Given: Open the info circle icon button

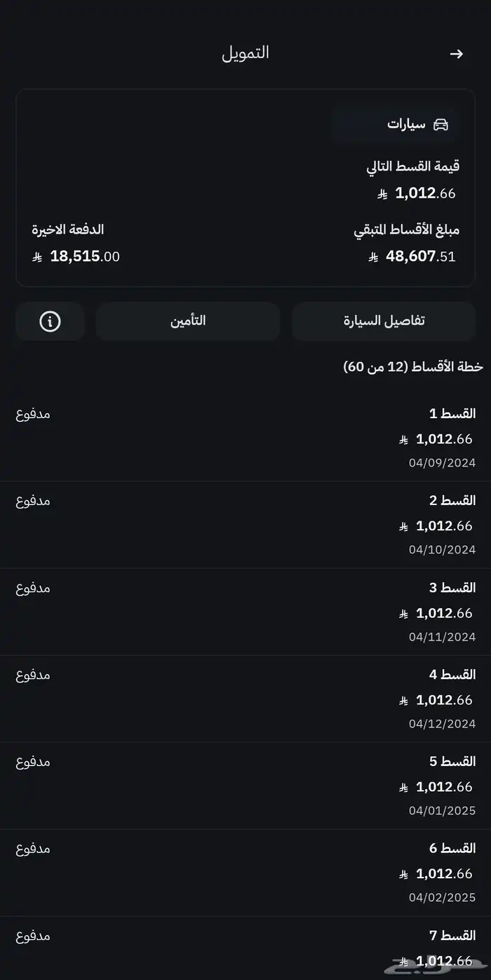Looking at the screenshot, I should point(50,321).
